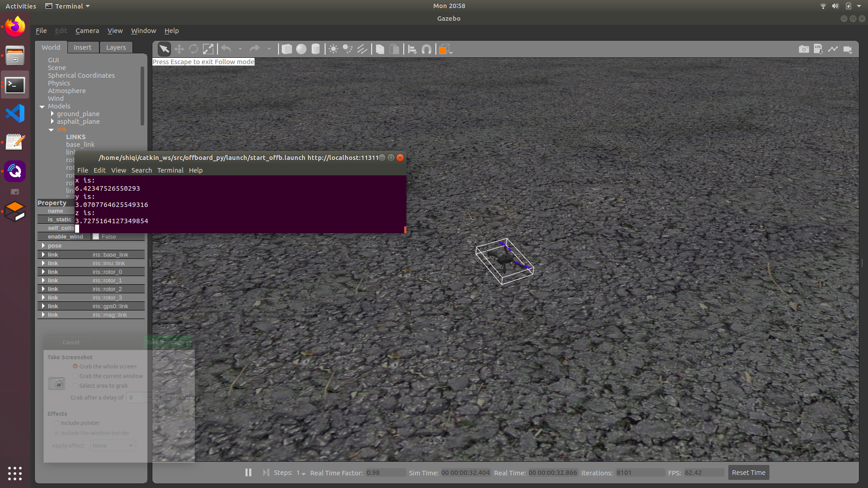
Task: Expand the pose property
Action: 43,245
